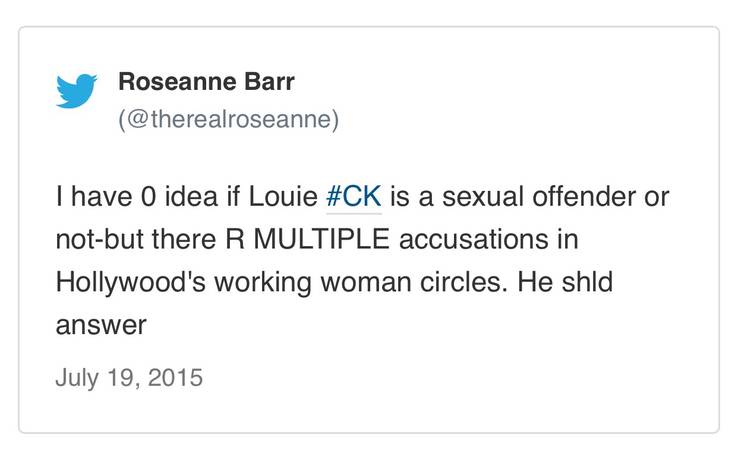Click the text 'He shld' in the tweet
The height and width of the screenshot is (468, 738).
point(565,282)
